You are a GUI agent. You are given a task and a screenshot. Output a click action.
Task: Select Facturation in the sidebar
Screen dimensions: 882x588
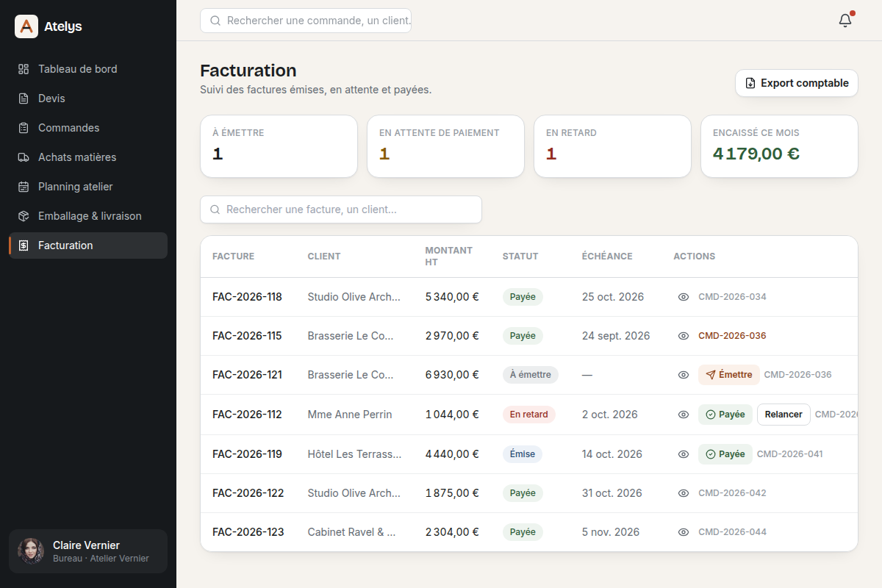tap(88, 245)
